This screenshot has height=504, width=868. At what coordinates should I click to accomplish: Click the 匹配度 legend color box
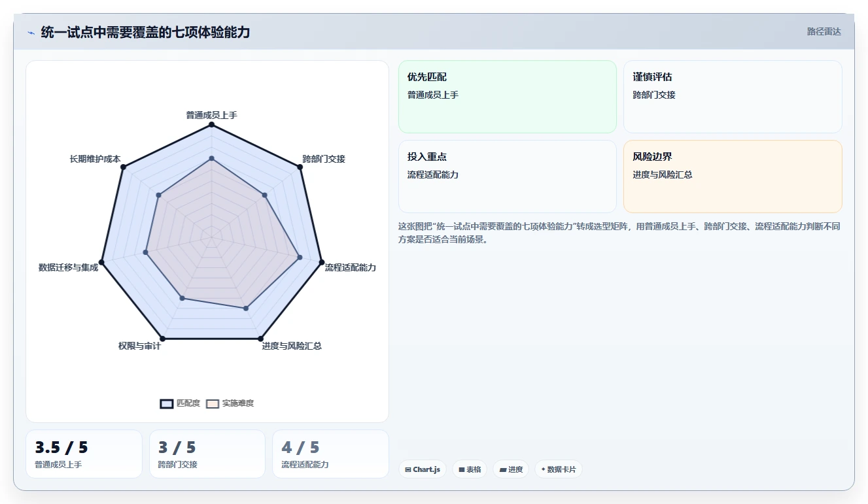click(167, 403)
